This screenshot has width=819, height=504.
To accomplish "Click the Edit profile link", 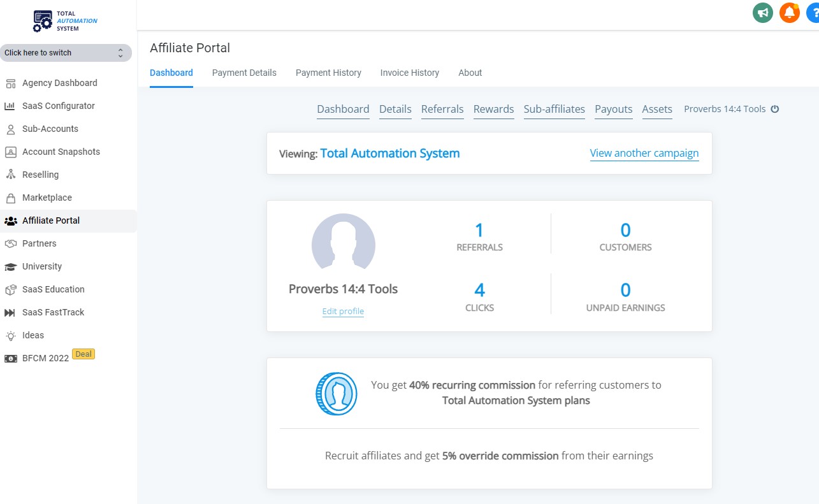I will (344, 312).
